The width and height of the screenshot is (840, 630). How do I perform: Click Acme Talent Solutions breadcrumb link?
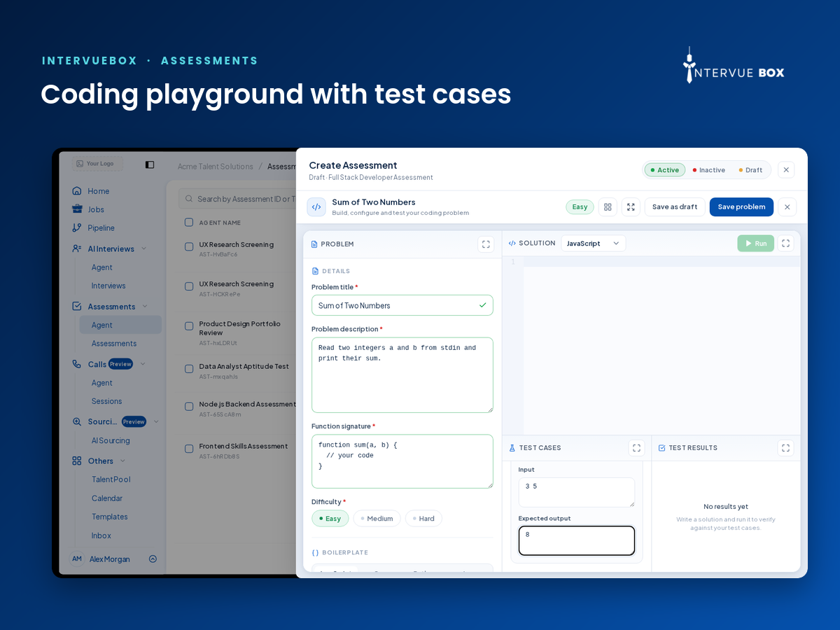tap(216, 167)
